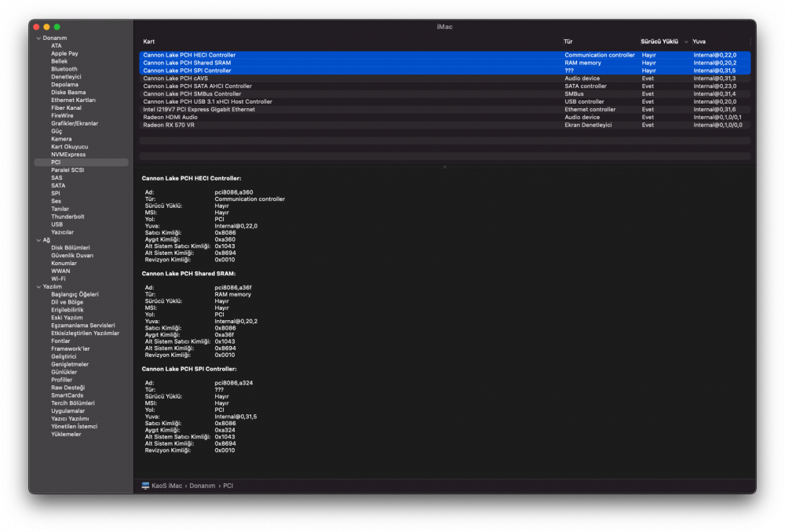
Task: Click the Yuva column header
Action: tap(699, 42)
